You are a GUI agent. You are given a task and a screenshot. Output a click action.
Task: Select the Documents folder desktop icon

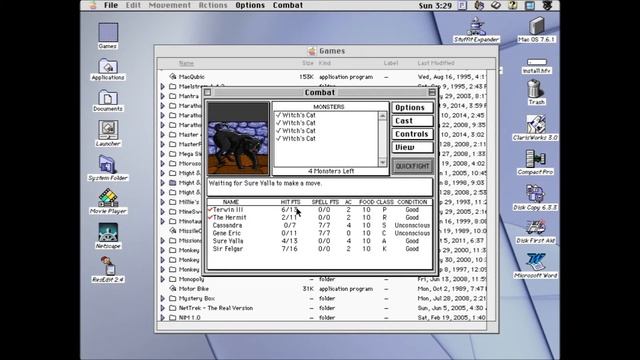(108, 98)
